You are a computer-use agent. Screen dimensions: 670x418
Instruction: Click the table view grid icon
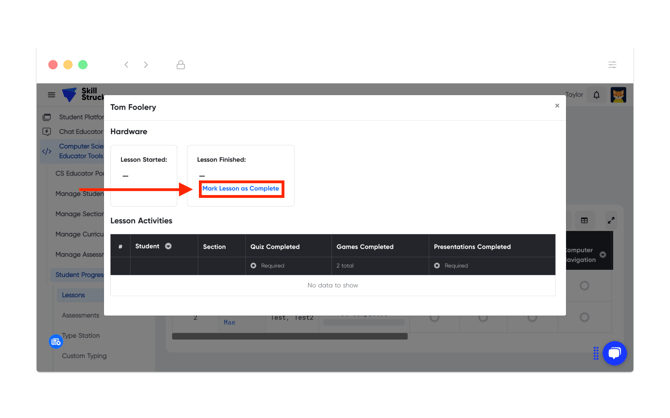(585, 220)
